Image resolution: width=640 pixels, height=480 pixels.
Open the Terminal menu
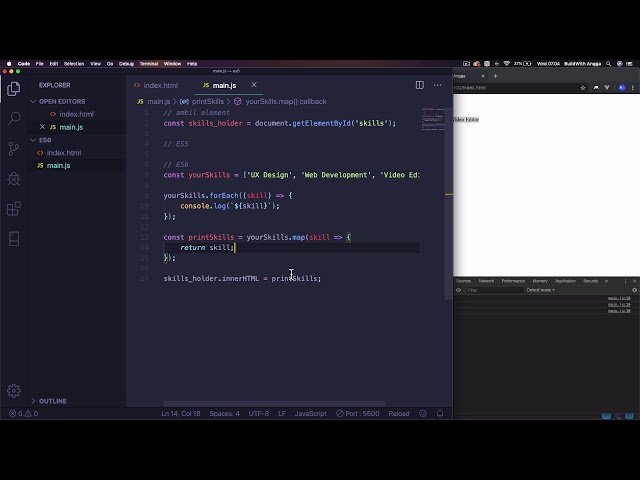tap(149, 64)
